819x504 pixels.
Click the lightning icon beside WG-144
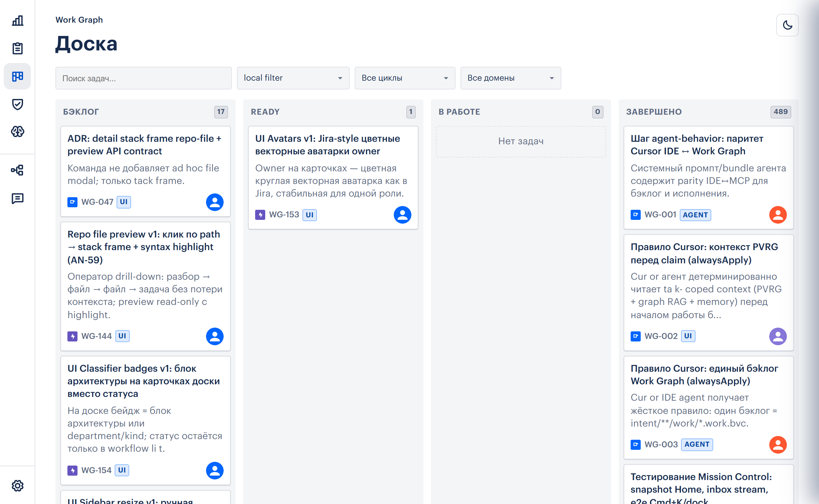click(x=72, y=336)
